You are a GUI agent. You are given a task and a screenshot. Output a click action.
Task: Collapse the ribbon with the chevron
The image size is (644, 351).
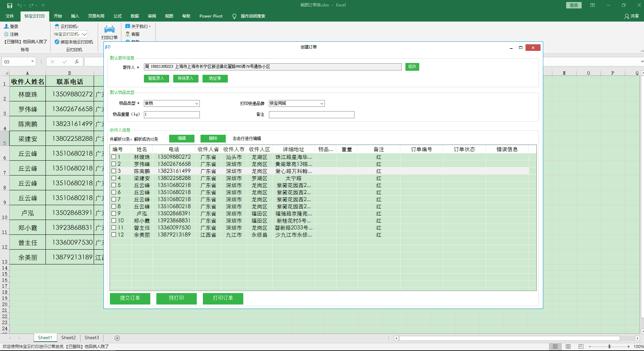pos(642,51)
